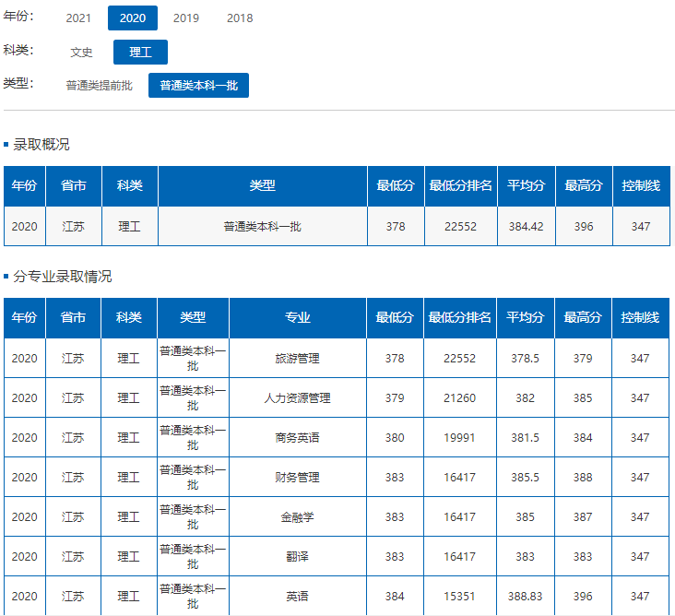Choose the 2018 year option
Image resolution: width=675 pixels, height=616 pixels.
(240, 18)
